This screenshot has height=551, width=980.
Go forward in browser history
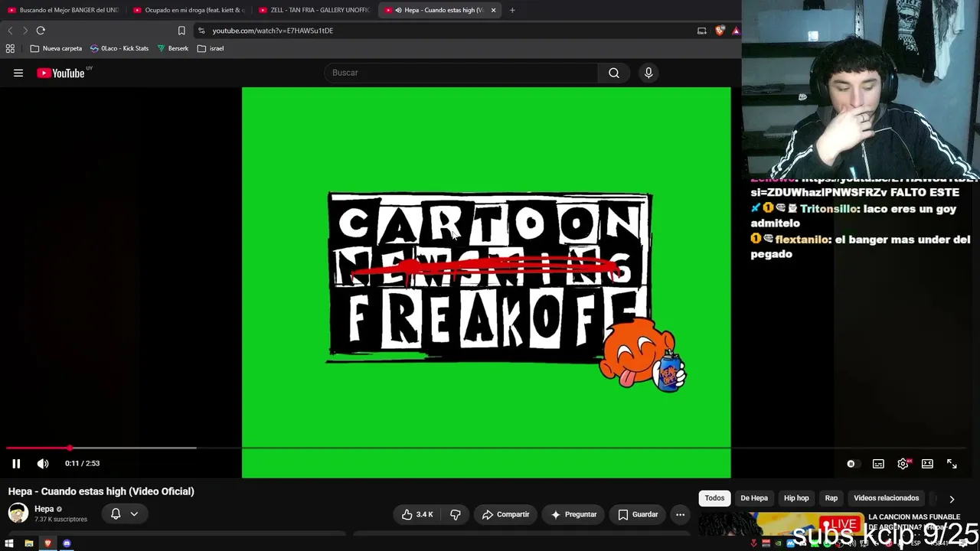(x=25, y=31)
